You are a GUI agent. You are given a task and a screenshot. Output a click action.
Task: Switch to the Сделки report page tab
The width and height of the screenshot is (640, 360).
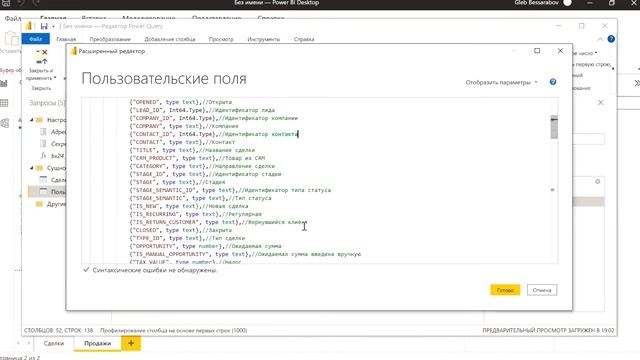[x=54, y=343]
